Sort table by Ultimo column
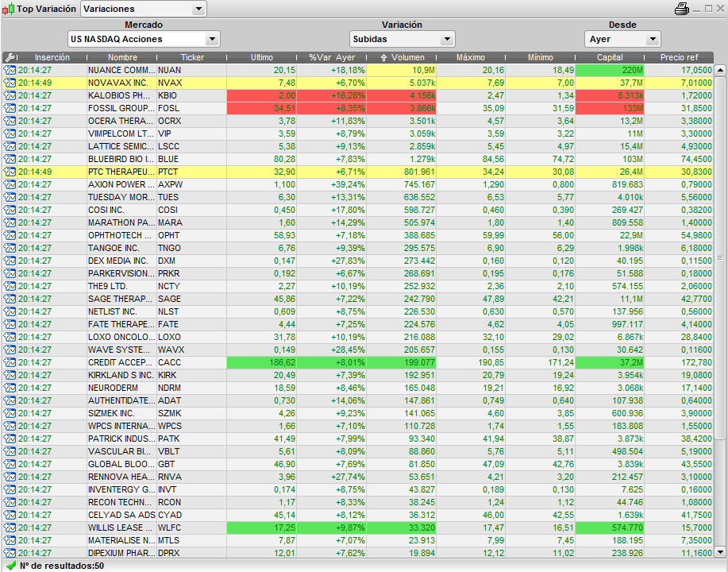Viewport: 728px width, 572px height. pos(262,58)
